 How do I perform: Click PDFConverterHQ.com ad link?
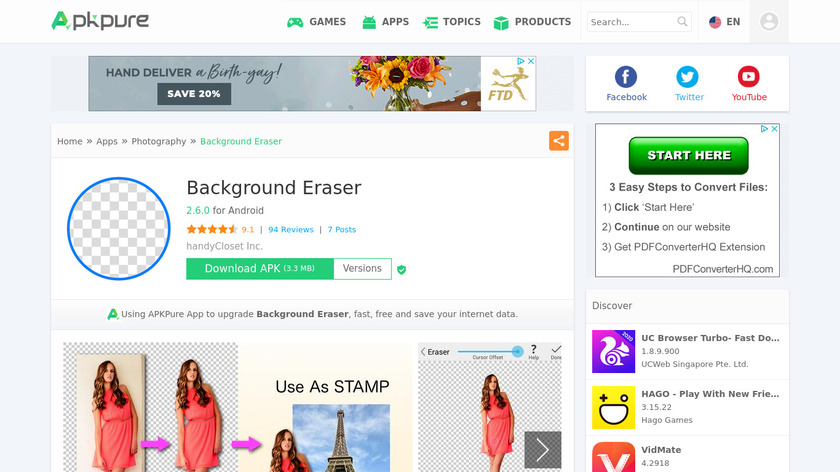[x=723, y=269]
